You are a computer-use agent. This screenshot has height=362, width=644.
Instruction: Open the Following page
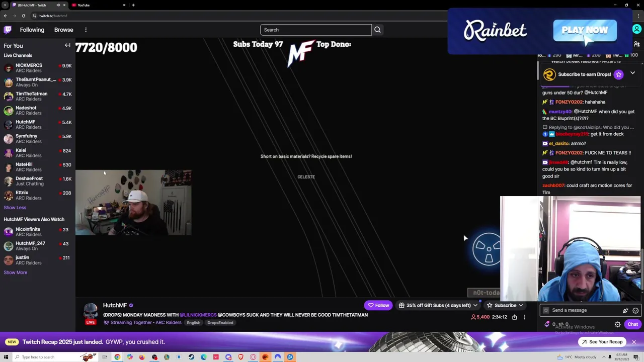(x=32, y=30)
